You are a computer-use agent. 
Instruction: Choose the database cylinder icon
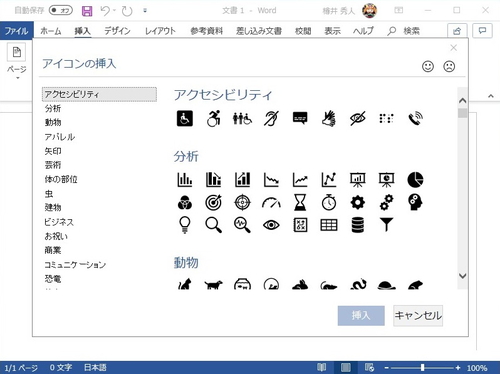[x=358, y=225]
